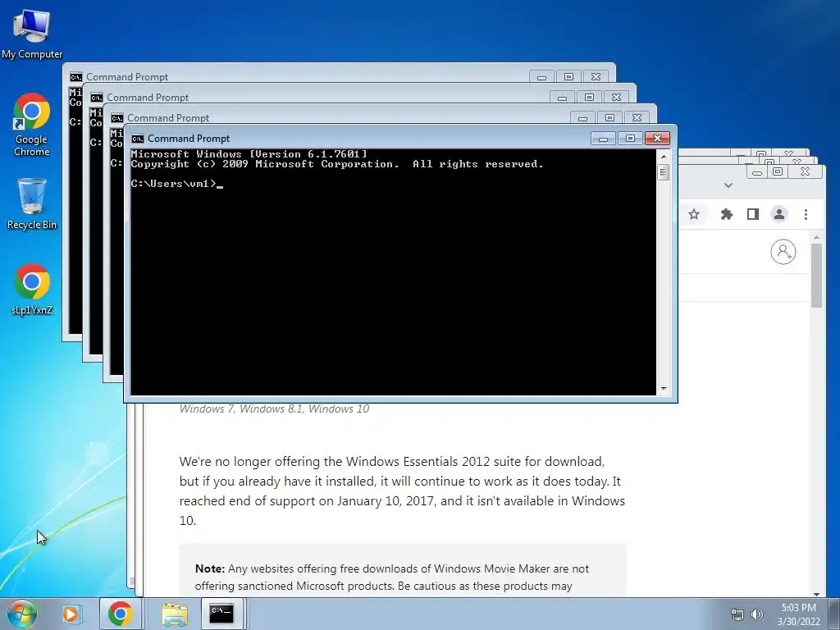
Task: Expand Chrome's tab search chevron
Action: click(x=728, y=185)
